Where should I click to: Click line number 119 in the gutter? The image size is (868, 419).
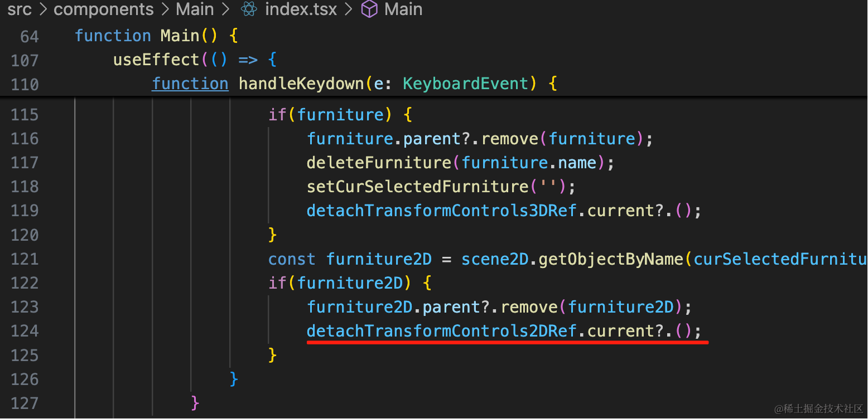[25, 211]
